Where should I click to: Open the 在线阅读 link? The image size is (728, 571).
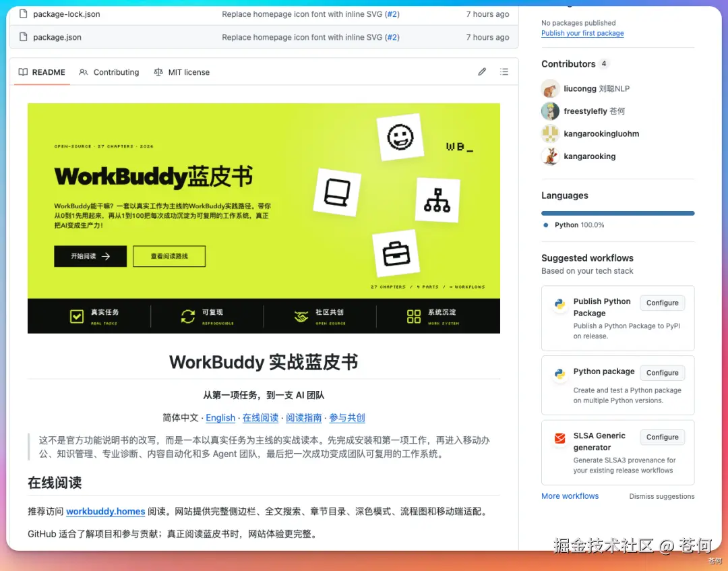(x=260, y=418)
